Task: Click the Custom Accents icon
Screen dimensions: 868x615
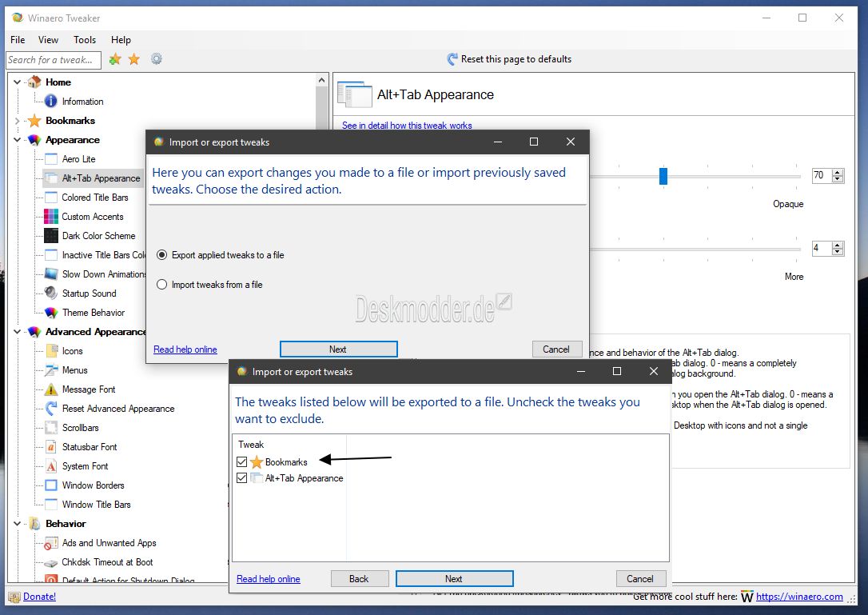Action: [x=51, y=217]
